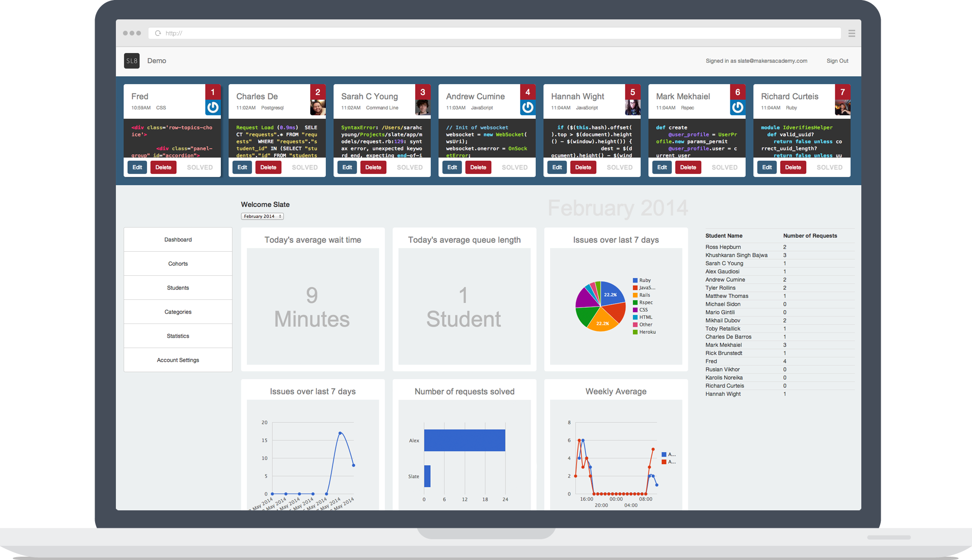The width and height of the screenshot is (972, 560).
Task: Open the Cohorts sidebar item
Action: 178,264
